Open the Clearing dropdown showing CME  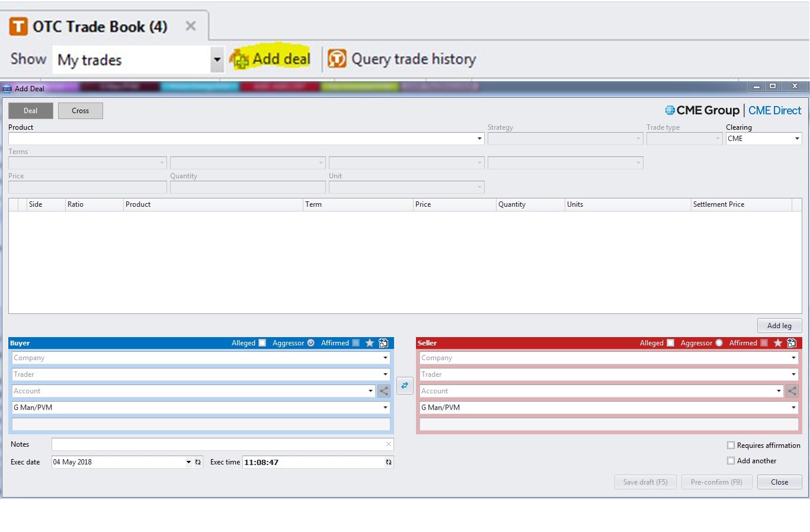coord(797,139)
